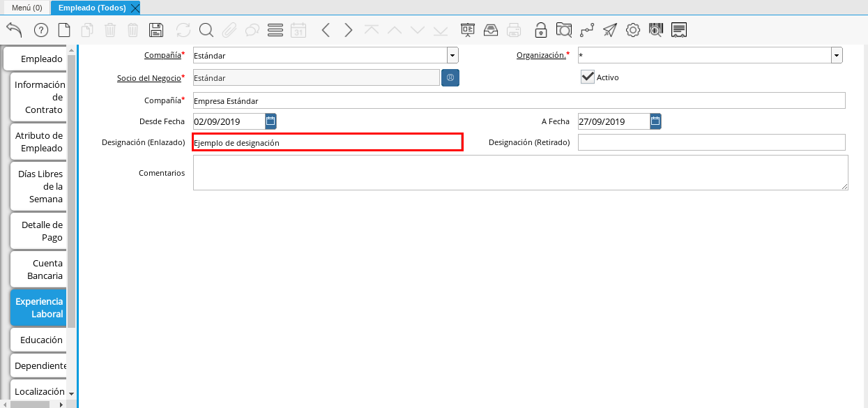Click the second trash (delete selection) icon
Screen dimensions: 868x408
(x=133, y=30)
